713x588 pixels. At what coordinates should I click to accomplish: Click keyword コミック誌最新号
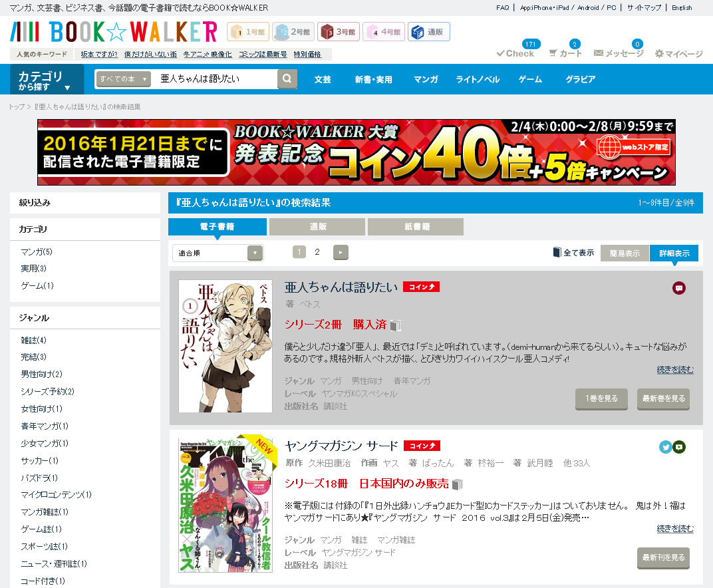(x=263, y=54)
